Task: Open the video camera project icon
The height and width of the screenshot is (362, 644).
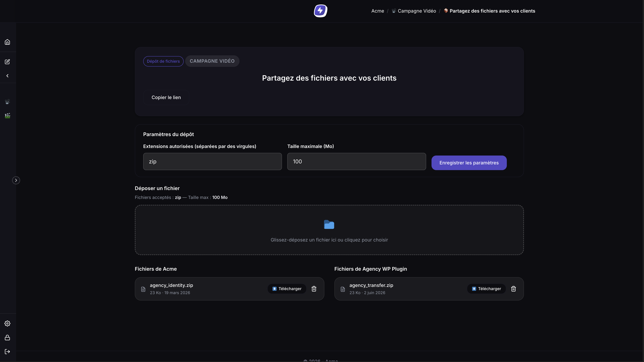Action: coord(8,102)
